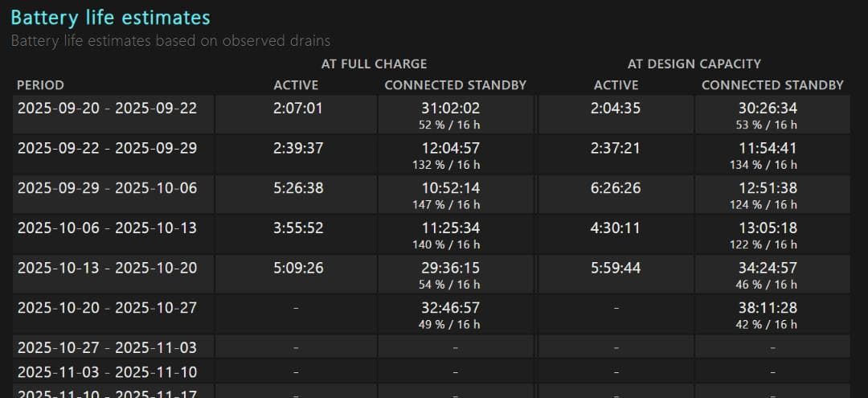Screen dimensions: 868x398
Task: Select the period 2025-09-22 - 2025-09-29 cell
Action: [107, 148]
